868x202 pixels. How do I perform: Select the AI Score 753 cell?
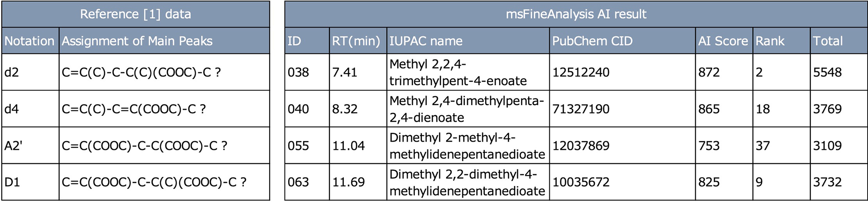click(709, 146)
